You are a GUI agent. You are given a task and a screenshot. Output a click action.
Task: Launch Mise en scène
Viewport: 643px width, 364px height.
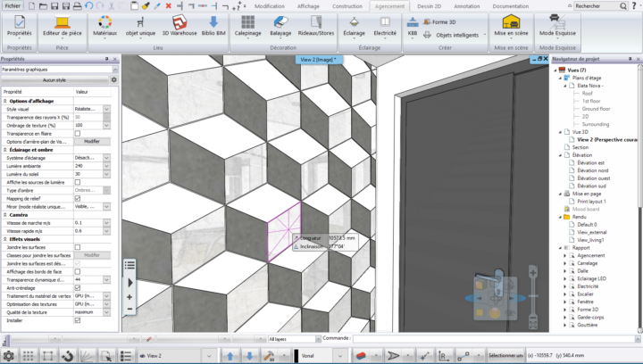[x=511, y=26]
